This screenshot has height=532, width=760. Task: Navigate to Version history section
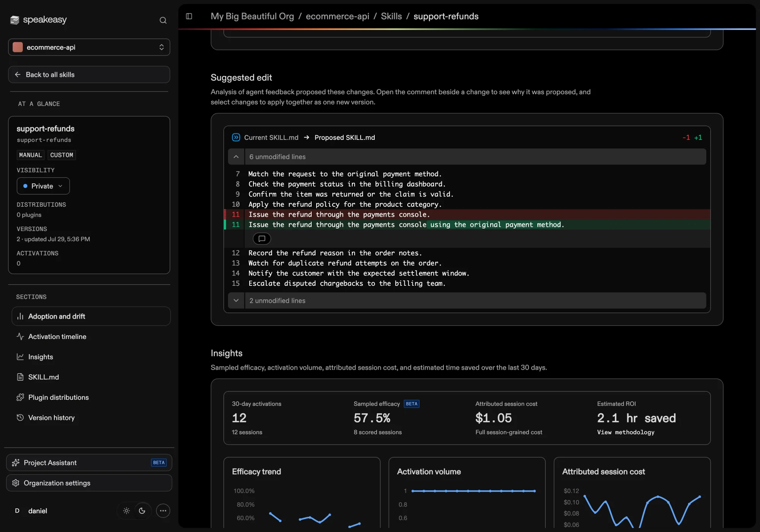91,418
